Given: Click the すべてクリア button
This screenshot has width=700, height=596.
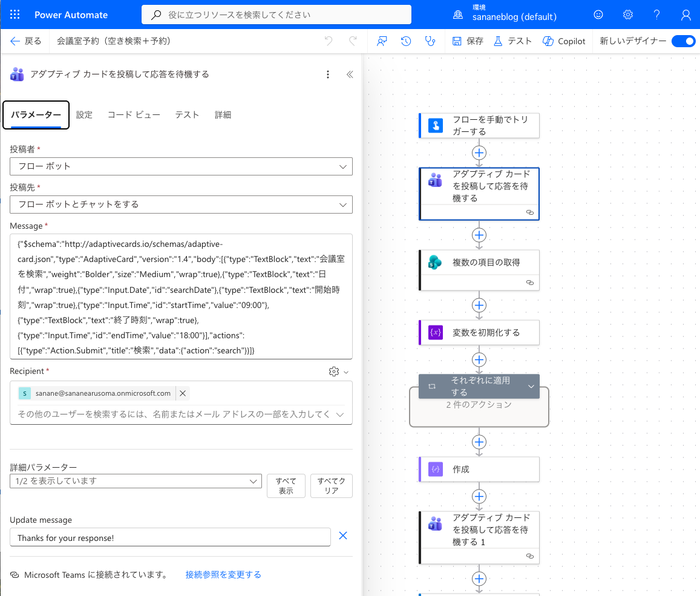Looking at the screenshot, I should coord(332,486).
